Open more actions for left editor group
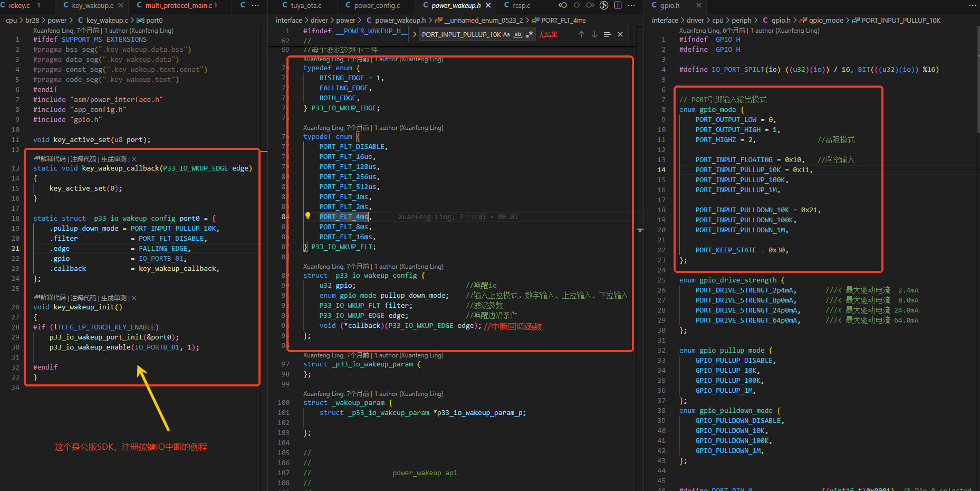The width and height of the screenshot is (980, 491). click(x=255, y=5)
